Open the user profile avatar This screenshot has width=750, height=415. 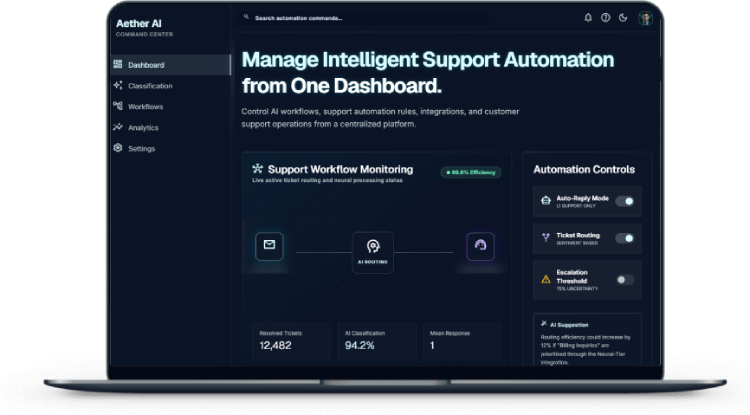[x=645, y=18]
